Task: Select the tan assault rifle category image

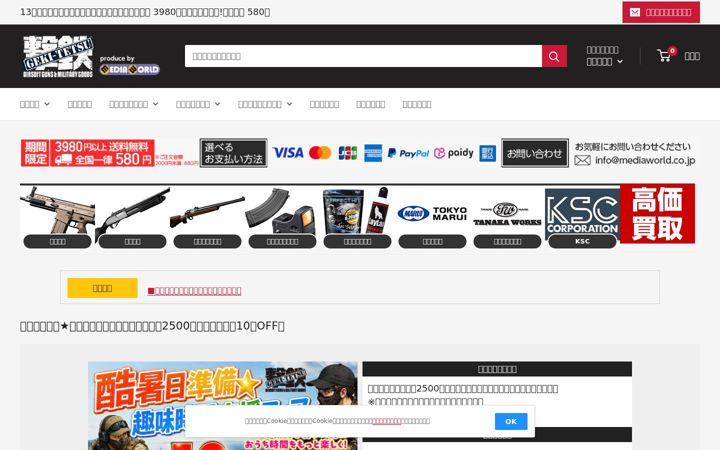Action: click(x=57, y=210)
